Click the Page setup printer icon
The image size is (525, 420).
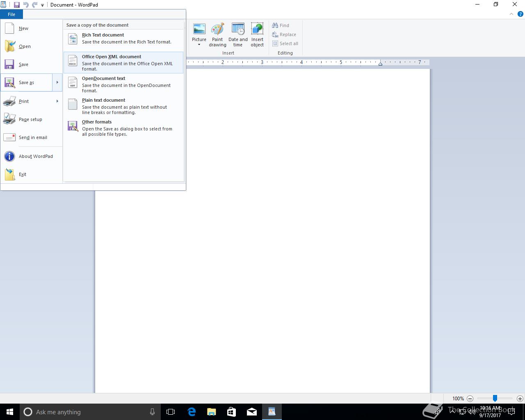[x=9, y=119]
